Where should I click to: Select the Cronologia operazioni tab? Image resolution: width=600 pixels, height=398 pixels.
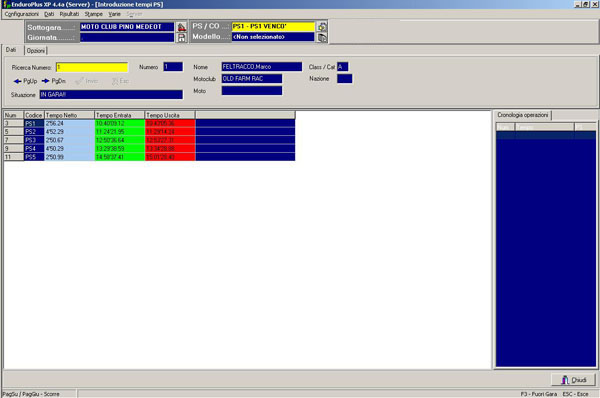pos(523,115)
